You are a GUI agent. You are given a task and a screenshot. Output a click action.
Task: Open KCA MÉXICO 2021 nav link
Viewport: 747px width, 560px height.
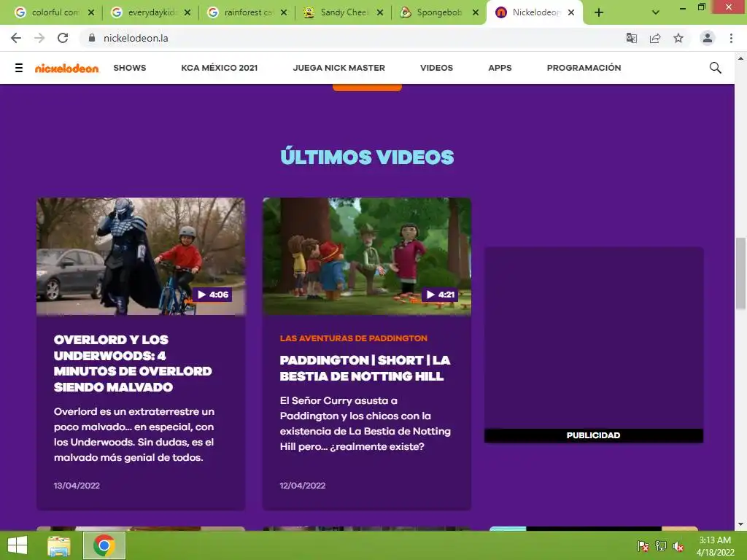(219, 68)
